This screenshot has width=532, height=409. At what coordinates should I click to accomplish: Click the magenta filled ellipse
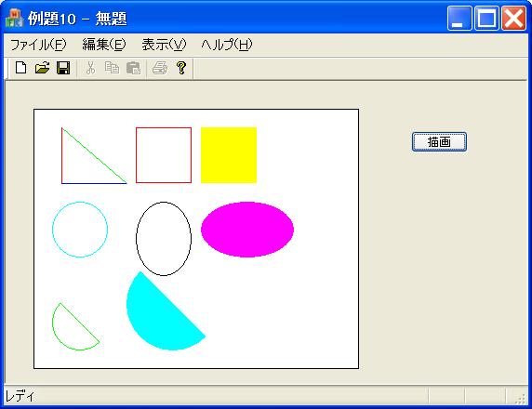pos(247,230)
